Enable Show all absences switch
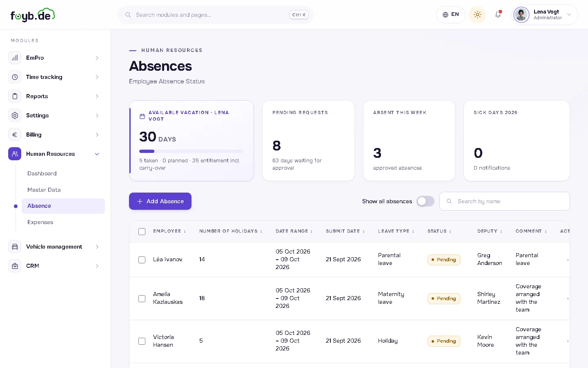This screenshot has width=588, height=368. click(425, 201)
